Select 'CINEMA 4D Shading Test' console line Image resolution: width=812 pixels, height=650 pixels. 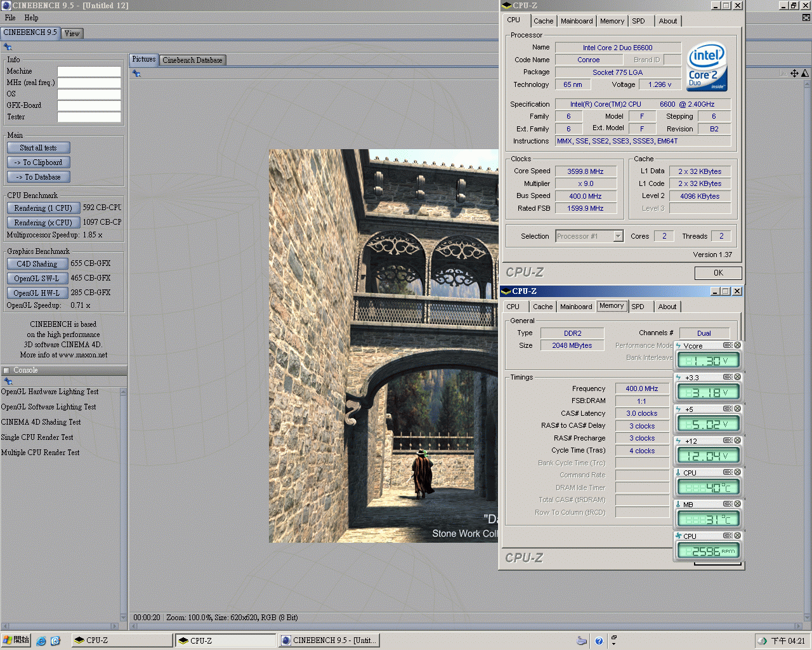coord(41,422)
